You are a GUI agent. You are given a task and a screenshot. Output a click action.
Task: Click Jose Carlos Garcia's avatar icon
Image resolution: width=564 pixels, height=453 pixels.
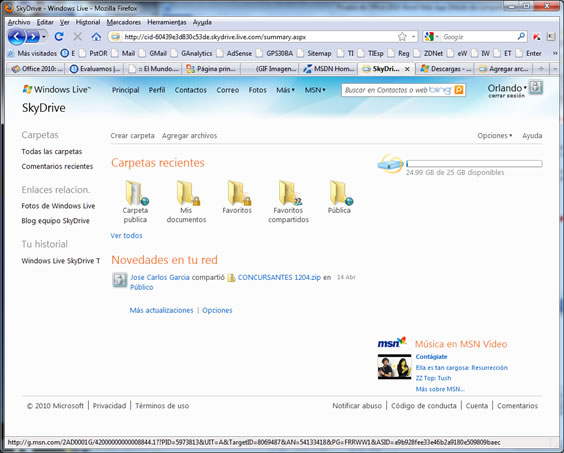pyautogui.click(x=119, y=280)
